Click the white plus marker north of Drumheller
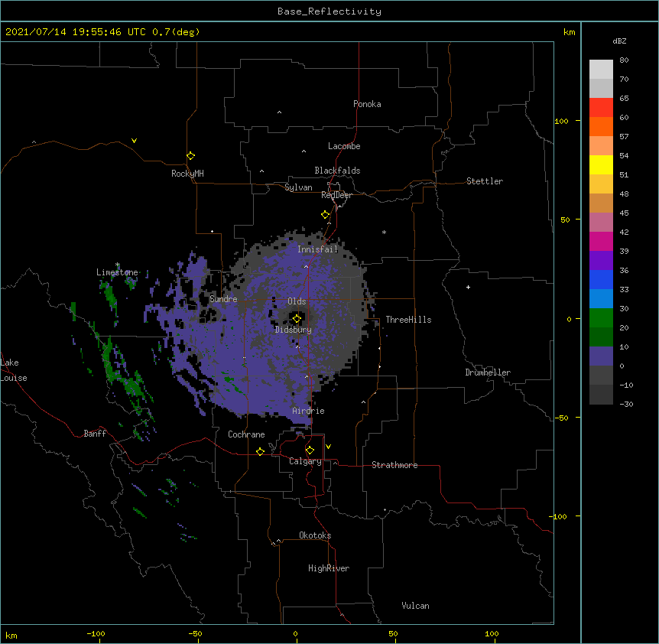The height and width of the screenshot is (644, 659). [x=468, y=287]
